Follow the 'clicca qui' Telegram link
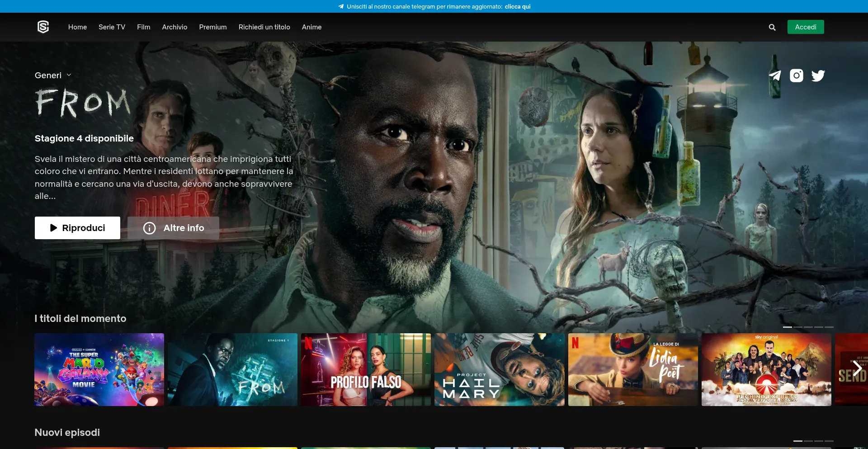Viewport: 868px width, 449px height. pyautogui.click(x=518, y=6)
